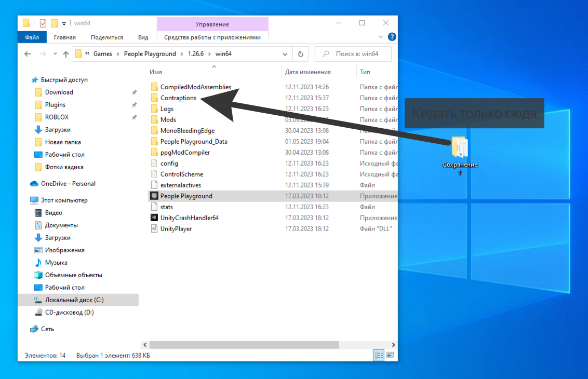
Task: Click the horizontal scrollbar in file list
Action: [x=244, y=345]
